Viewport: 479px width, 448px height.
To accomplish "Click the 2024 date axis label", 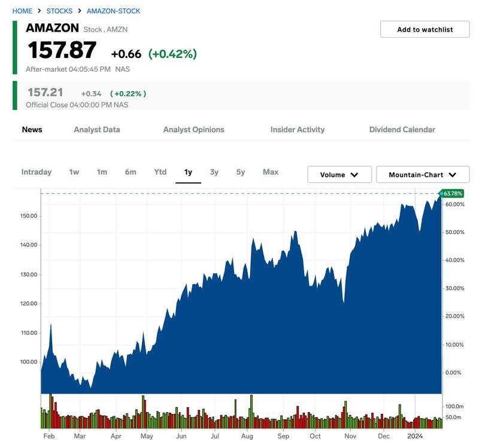I will (x=415, y=436).
